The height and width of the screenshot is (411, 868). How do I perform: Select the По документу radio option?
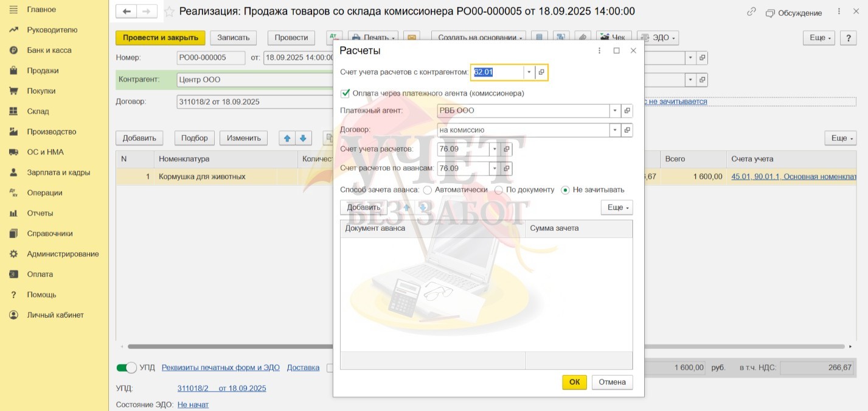pyautogui.click(x=499, y=190)
